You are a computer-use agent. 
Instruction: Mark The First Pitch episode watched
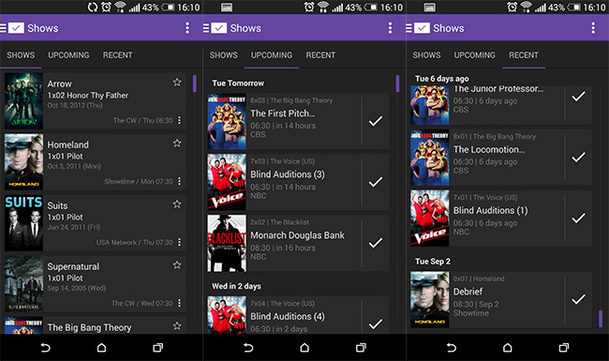[x=376, y=121]
